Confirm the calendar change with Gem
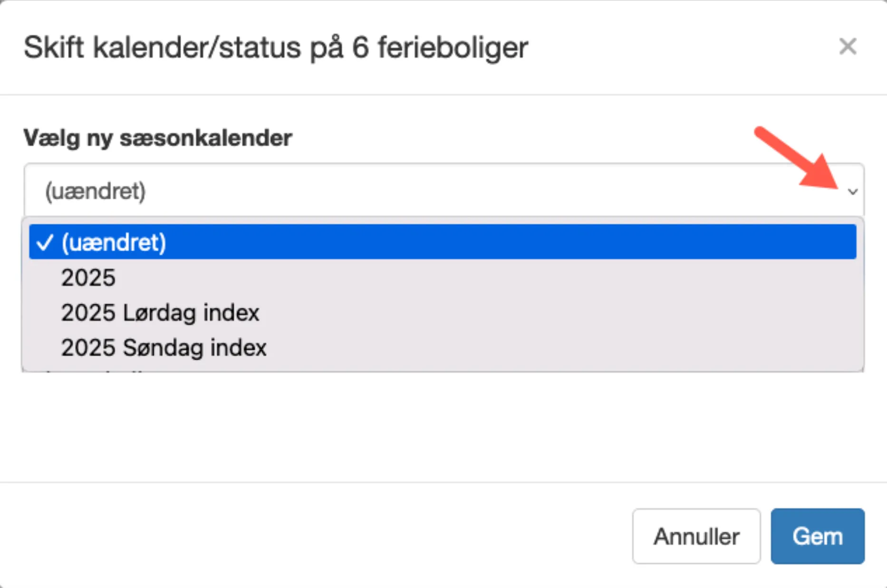 (817, 536)
